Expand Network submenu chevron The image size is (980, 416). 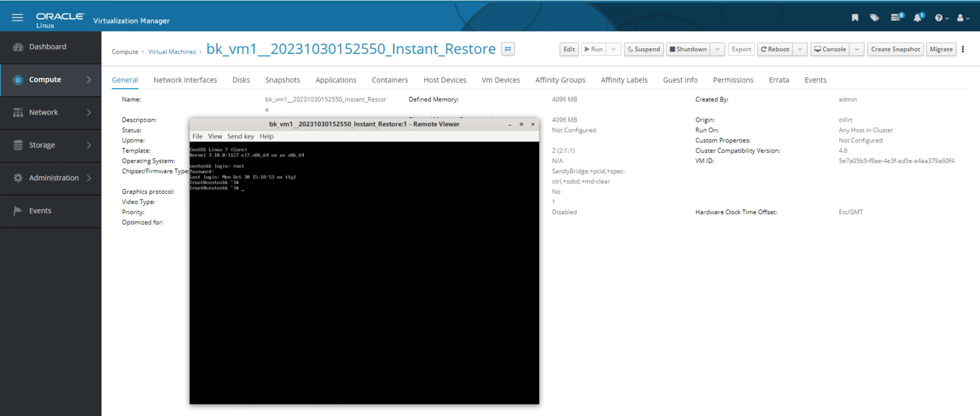pos(89,112)
